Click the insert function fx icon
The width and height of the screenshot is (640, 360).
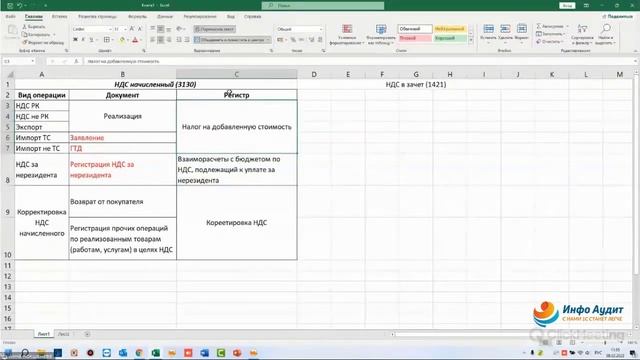click(x=76, y=61)
